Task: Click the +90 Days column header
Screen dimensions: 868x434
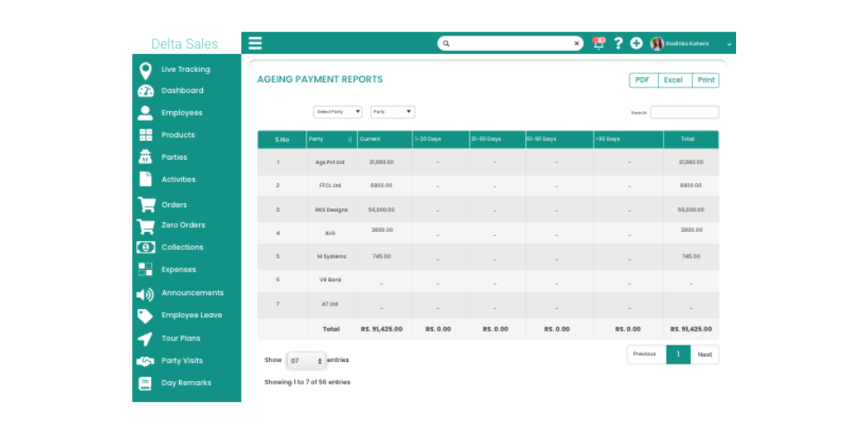Action: pos(628,140)
